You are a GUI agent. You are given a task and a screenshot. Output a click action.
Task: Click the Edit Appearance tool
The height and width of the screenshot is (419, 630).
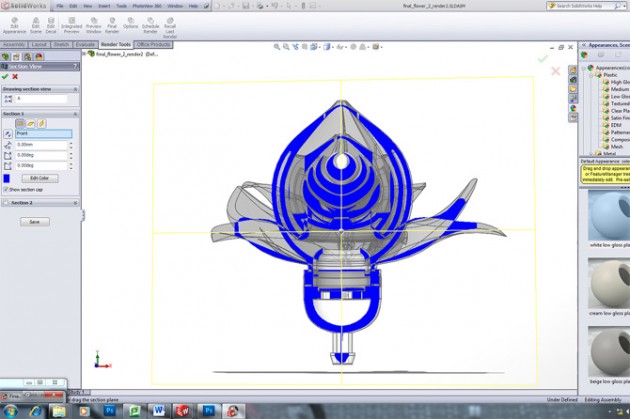(x=14, y=27)
